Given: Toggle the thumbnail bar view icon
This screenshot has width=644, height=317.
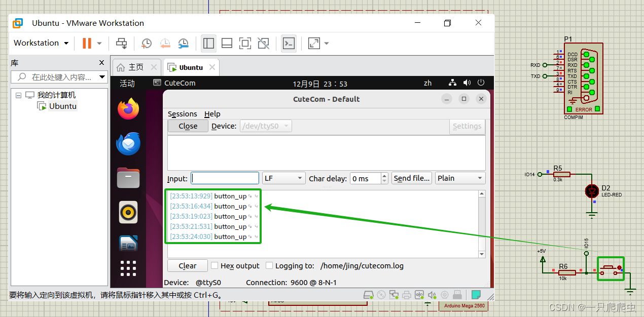Looking at the screenshot, I should (227, 43).
